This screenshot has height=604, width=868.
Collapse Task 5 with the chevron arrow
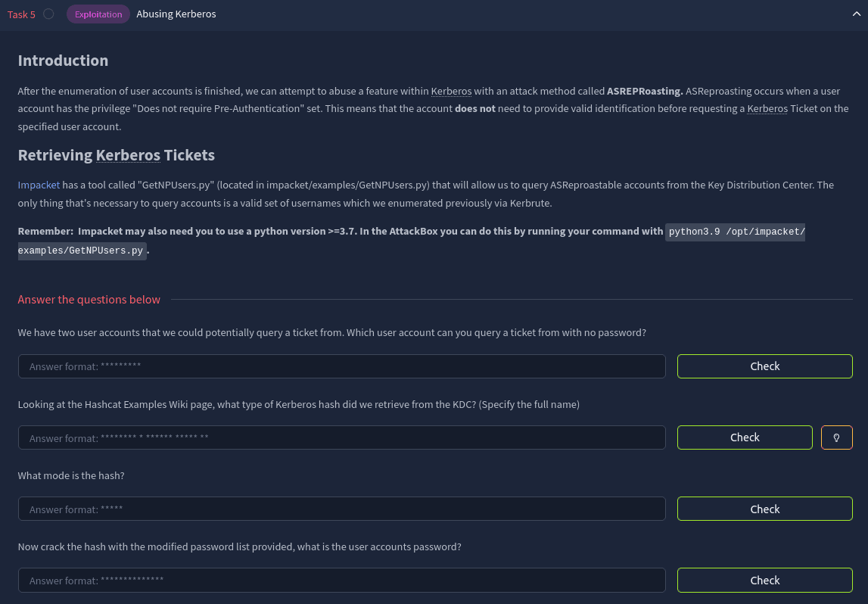(856, 14)
